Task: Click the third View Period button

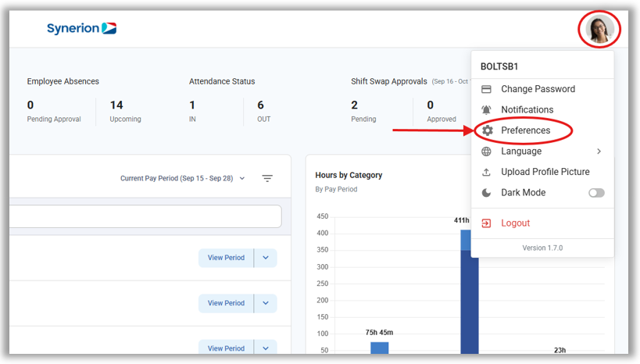Action: (226, 348)
